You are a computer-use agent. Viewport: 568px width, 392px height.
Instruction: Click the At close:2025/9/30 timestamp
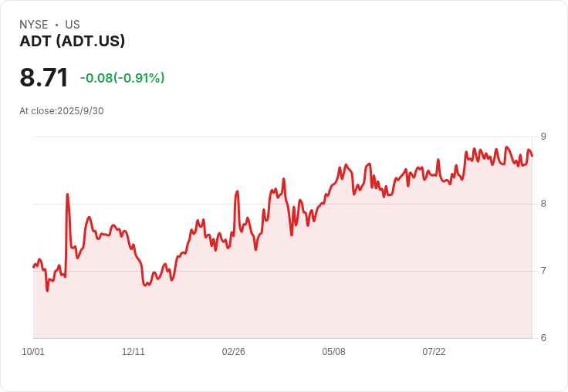[x=62, y=111]
